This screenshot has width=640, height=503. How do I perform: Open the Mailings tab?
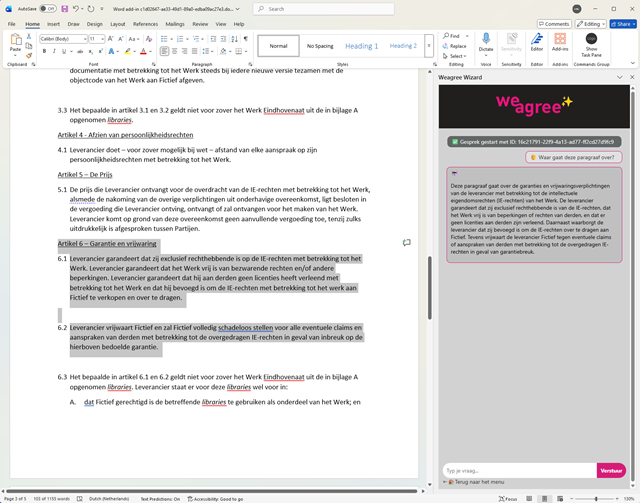point(175,24)
